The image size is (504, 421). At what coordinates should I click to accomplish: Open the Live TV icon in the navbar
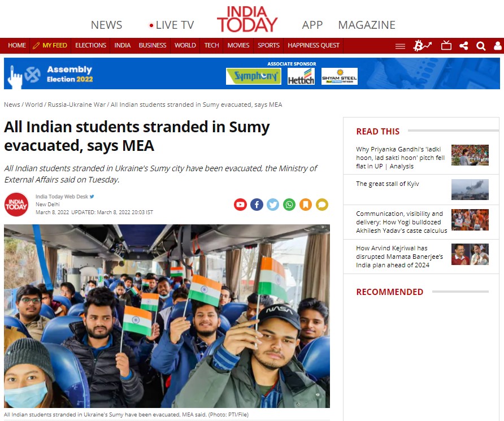[x=446, y=45]
